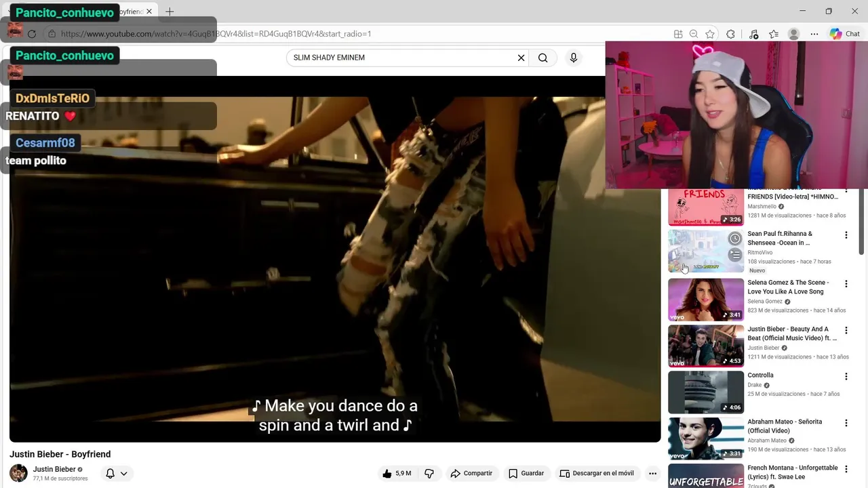The width and height of the screenshot is (868, 488).
Task: Play FRIENDS Marshmello thumbnail
Action: (x=706, y=207)
